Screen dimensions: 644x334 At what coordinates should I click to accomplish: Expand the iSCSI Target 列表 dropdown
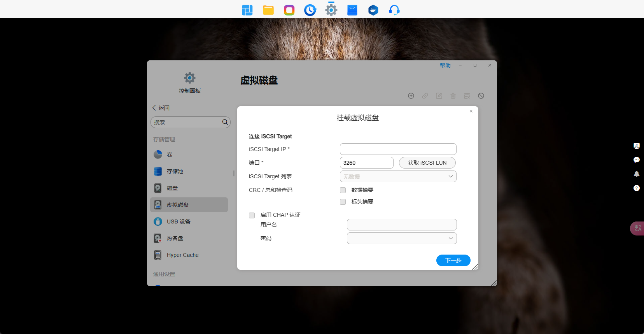coord(398,176)
